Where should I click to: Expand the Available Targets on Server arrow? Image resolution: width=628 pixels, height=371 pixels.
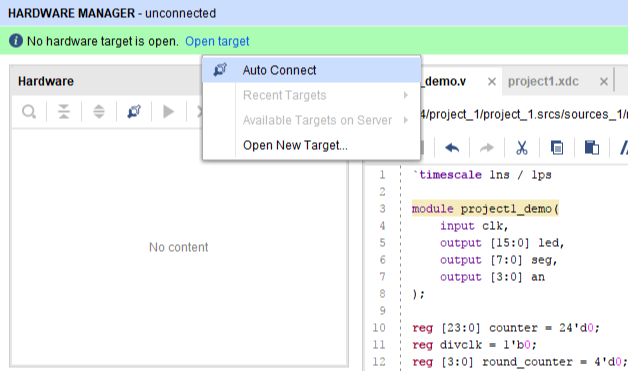coord(406,120)
